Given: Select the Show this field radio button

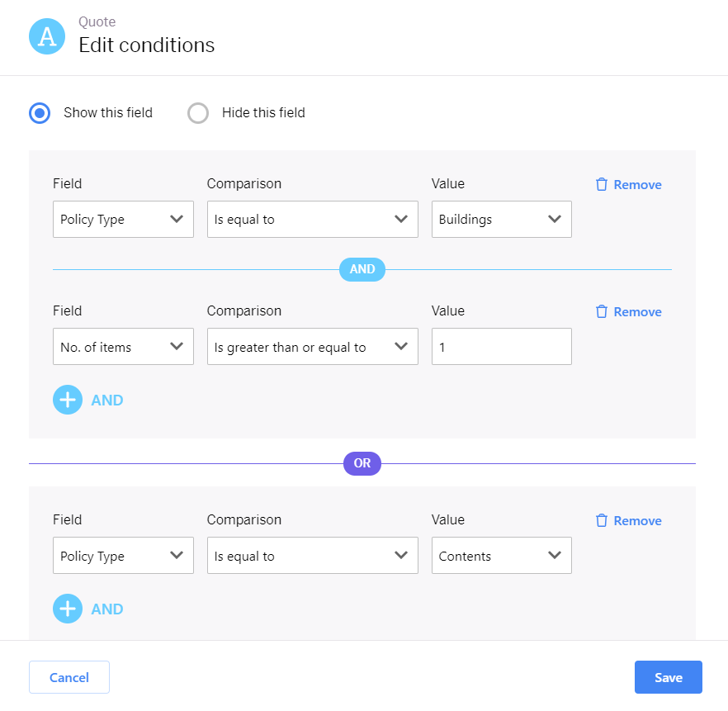Looking at the screenshot, I should [x=40, y=113].
